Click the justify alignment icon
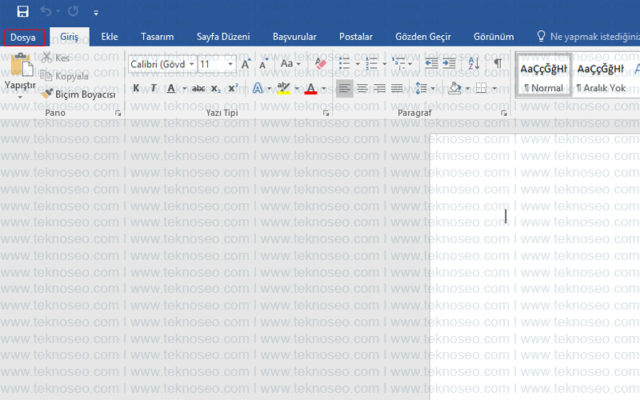 [397, 88]
